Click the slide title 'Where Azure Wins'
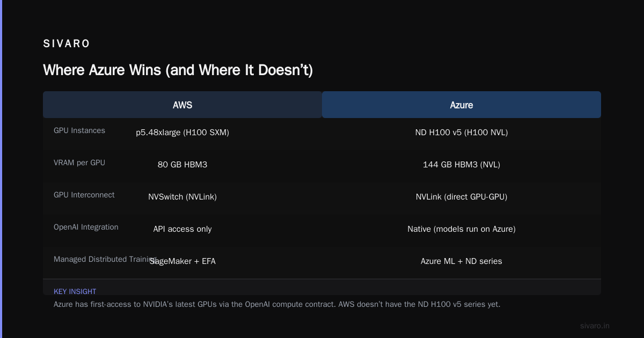This screenshot has height=338, width=644. [x=178, y=70]
